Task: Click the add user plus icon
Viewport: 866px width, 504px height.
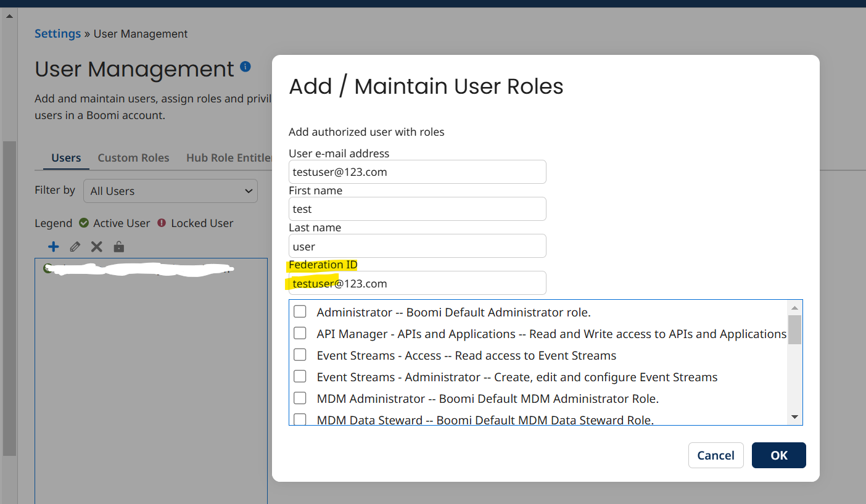Action: click(x=54, y=247)
